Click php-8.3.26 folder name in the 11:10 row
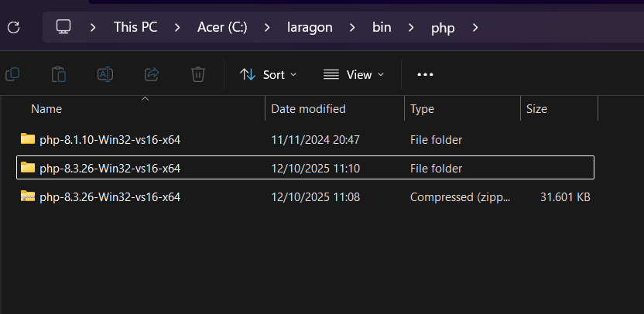The width and height of the screenshot is (644, 314). pos(110,169)
